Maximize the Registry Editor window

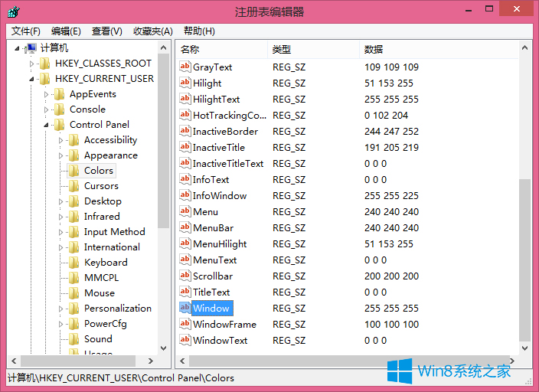pos(489,9)
